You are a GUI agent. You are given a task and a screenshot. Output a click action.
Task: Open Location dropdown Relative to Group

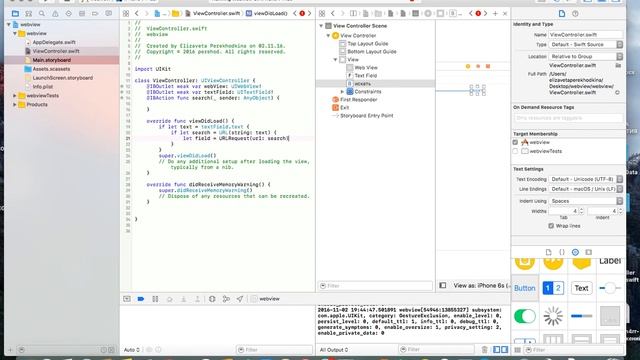586,56
